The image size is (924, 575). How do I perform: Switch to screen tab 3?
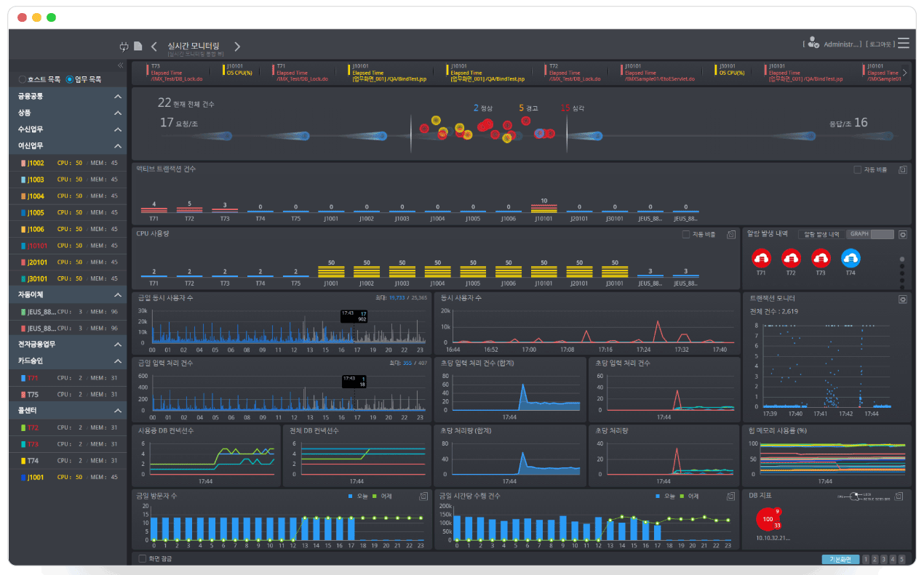click(x=884, y=559)
